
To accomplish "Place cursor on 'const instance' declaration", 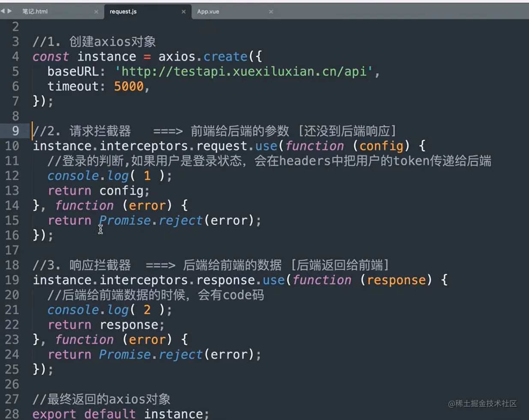I will (x=84, y=57).
